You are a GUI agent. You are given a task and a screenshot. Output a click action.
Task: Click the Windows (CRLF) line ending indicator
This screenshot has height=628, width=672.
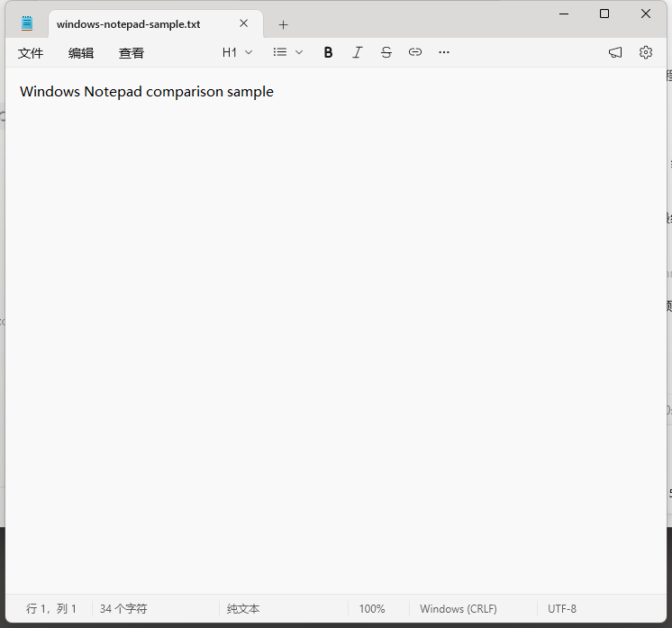coord(459,609)
